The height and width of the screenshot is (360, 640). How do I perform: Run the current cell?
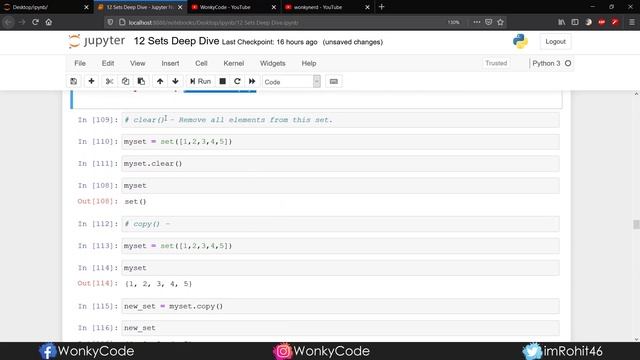[200, 81]
